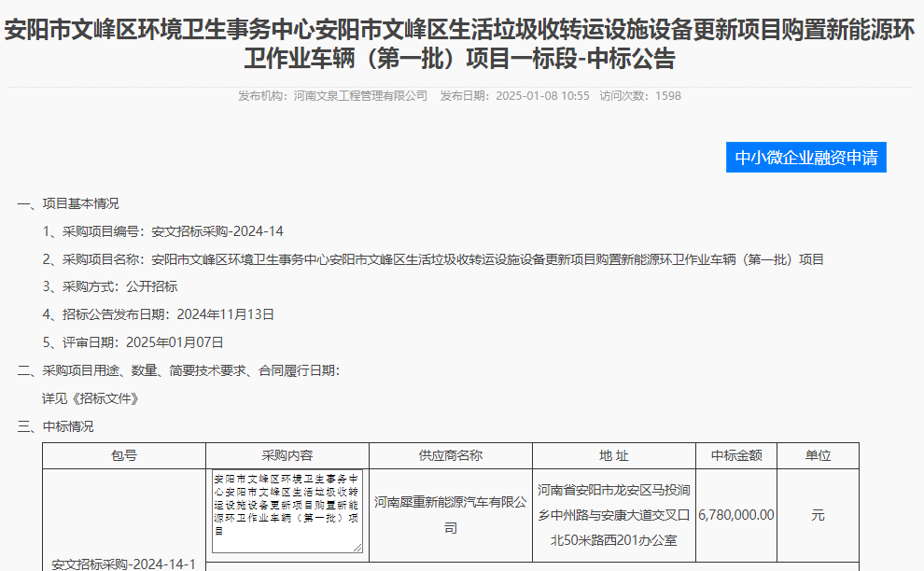Click the visit count 1598

pyautogui.click(x=668, y=96)
